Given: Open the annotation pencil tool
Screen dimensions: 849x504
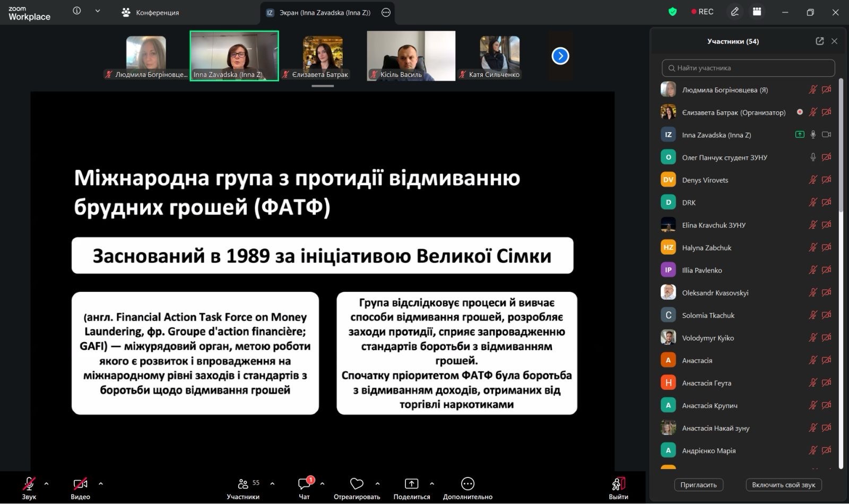Looking at the screenshot, I should (734, 12).
